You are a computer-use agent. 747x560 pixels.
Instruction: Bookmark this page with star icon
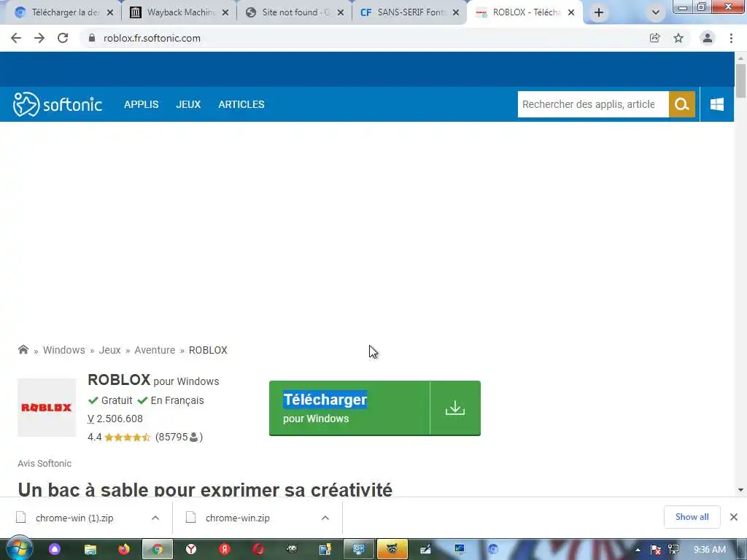pyautogui.click(x=678, y=38)
